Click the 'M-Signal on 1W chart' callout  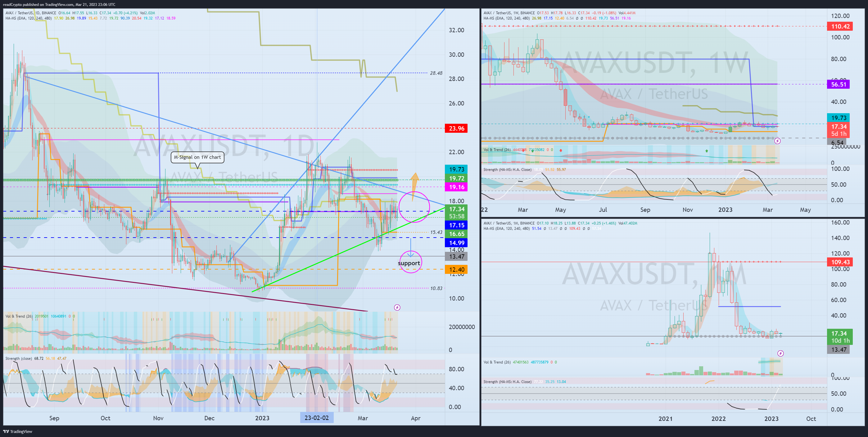click(197, 157)
